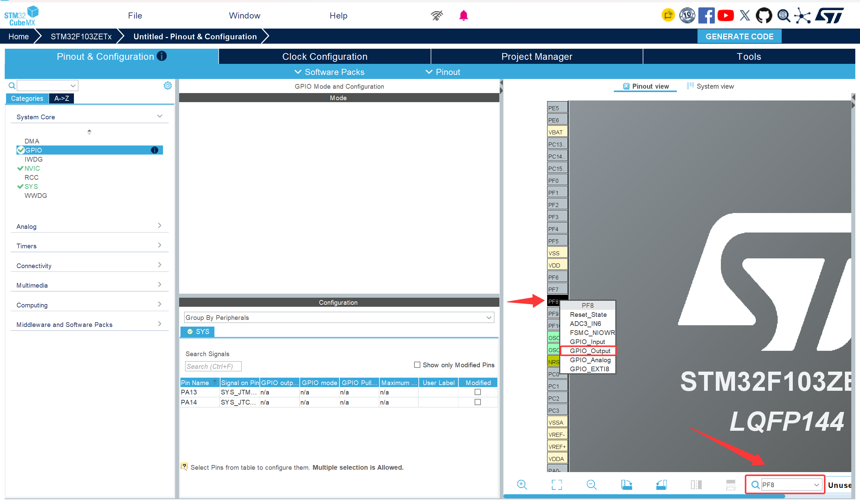Switch to the Tools tab

pos(749,56)
